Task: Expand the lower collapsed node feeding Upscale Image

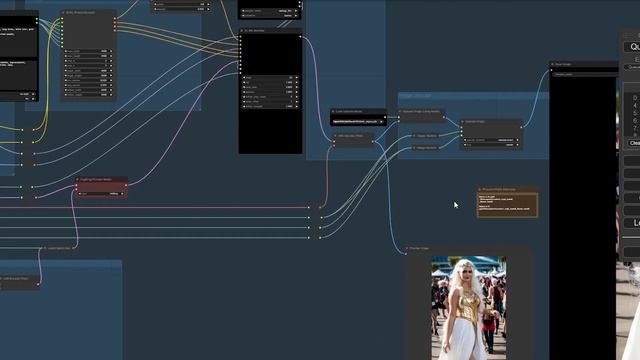Action: pos(414,148)
